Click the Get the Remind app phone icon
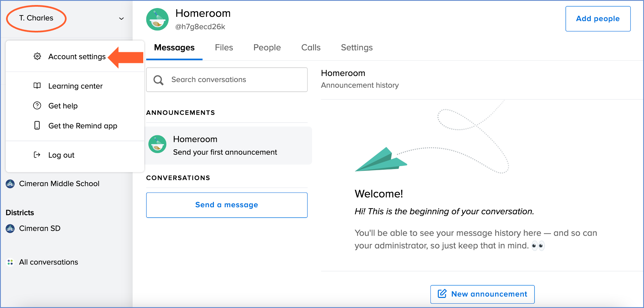The width and height of the screenshot is (644, 308). coord(37,126)
